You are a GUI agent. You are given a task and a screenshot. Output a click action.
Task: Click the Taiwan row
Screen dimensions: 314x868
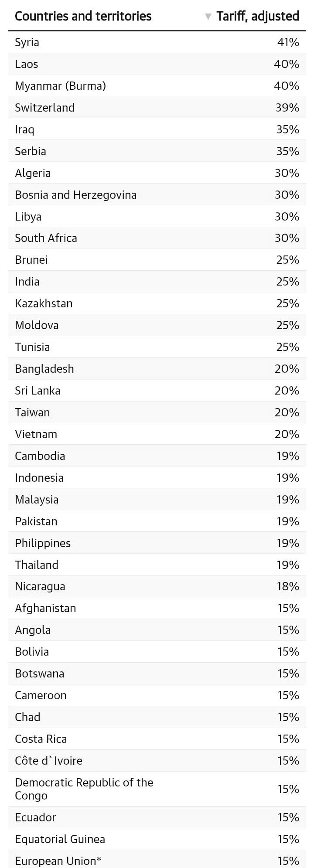coord(157,412)
